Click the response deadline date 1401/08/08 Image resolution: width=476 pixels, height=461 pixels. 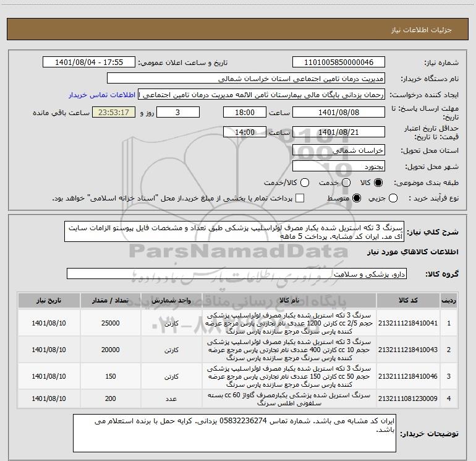[x=339, y=112]
